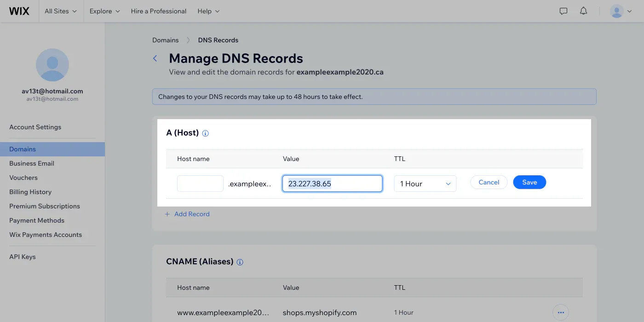The image size is (644, 322).
Task: Open the chat messages icon
Action: (x=563, y=11)
